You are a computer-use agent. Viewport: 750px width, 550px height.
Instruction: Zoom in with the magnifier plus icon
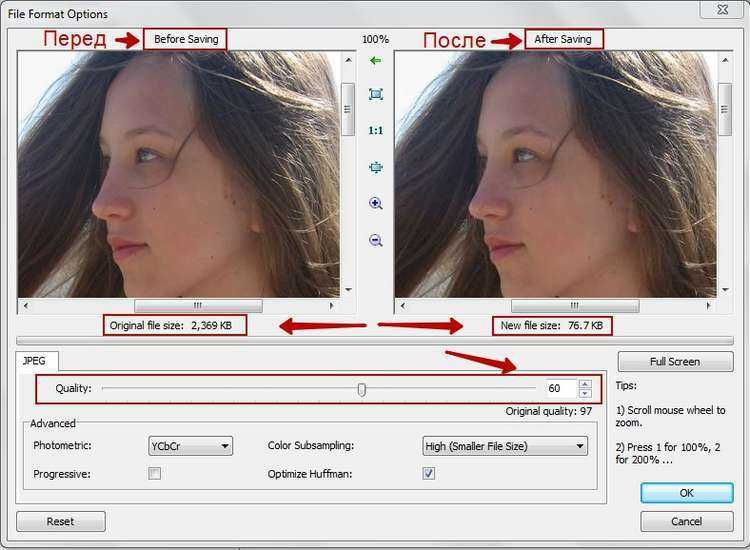click(x=376, y=204)
